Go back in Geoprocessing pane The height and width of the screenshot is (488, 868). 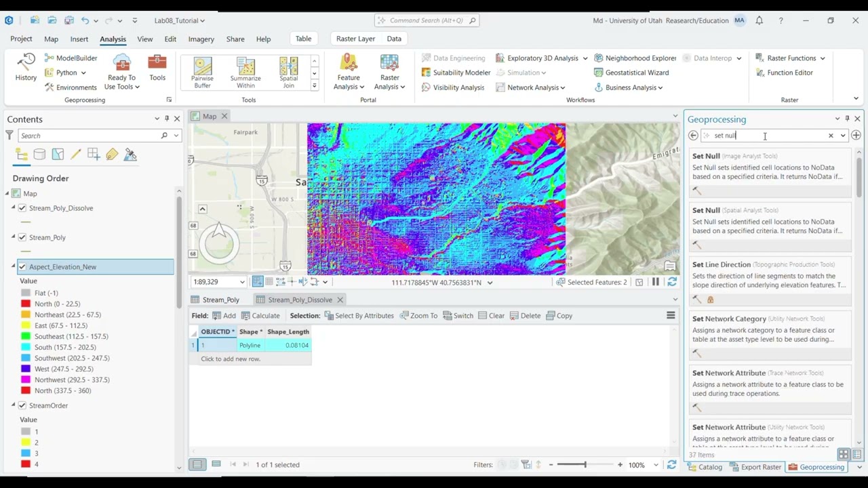tap(693, 136)
